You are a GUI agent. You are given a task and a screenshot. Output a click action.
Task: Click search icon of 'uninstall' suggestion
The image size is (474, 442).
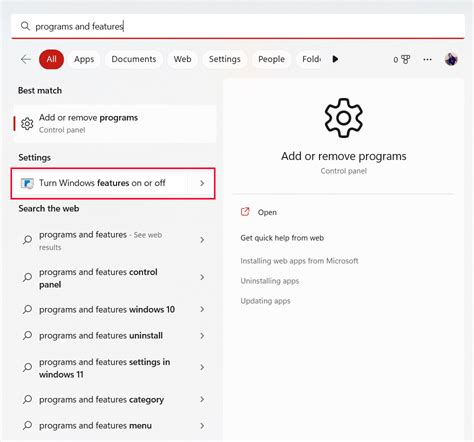click(27, 335)
